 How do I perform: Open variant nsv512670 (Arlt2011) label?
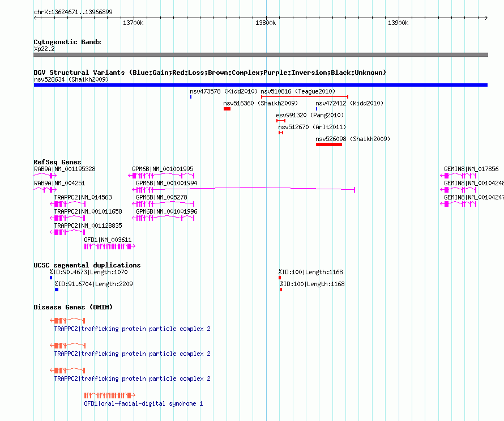pyautogui.click(x=312, y=127)
